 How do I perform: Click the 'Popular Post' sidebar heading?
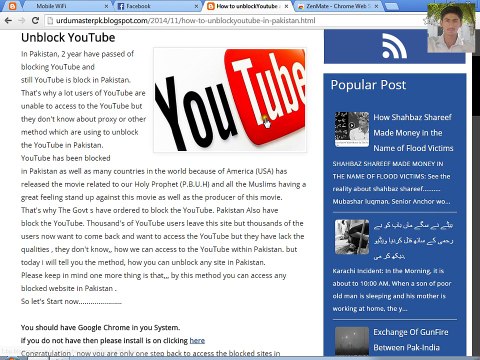(368, 85)
